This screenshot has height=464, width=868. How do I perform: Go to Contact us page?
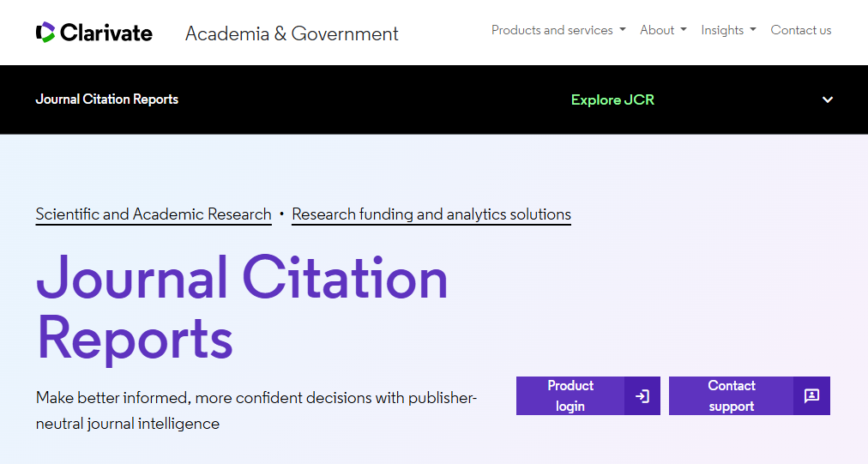point(801,30)
